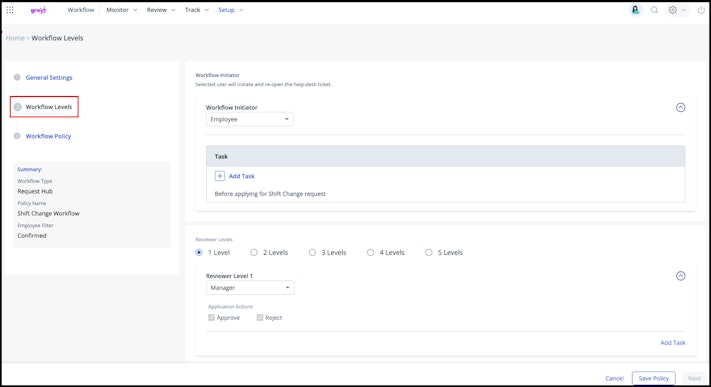Click the 'Confirmed' employee filter value
The width and height of the screenshot is (711, 387).
[x=32, y=236]
